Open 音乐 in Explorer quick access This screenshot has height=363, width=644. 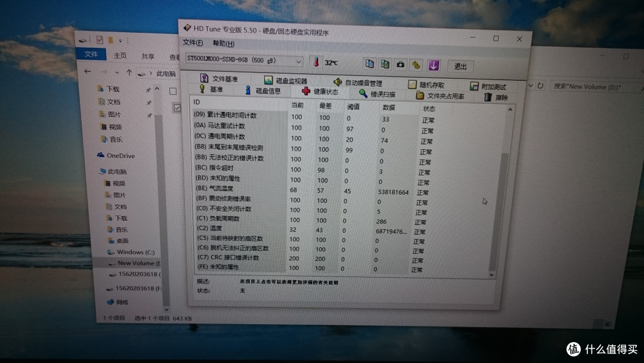(x=112, y=139)
